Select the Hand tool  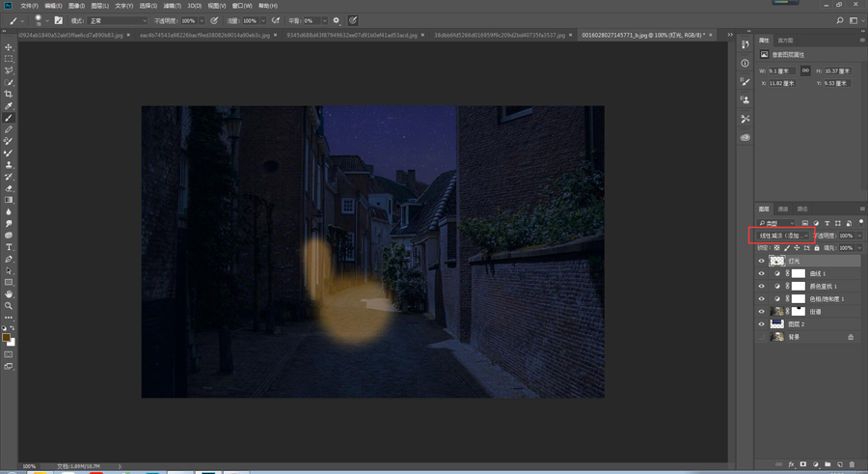[x=9, y=293]
